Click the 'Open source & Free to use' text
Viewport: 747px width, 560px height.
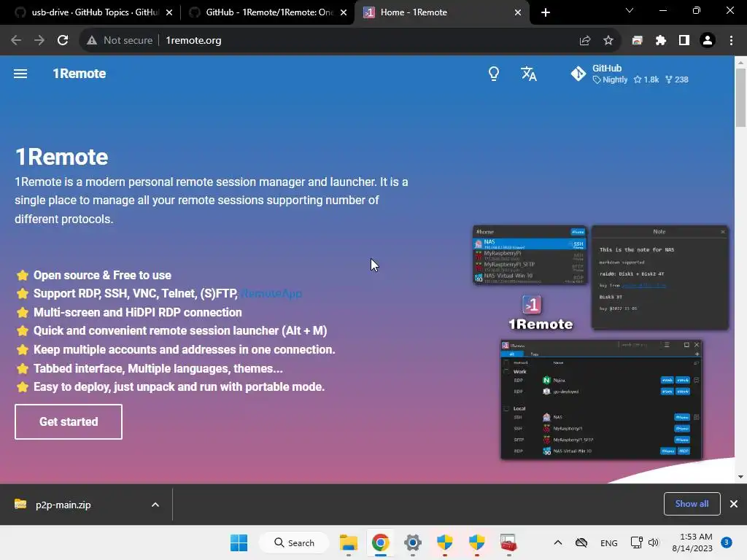102,275
